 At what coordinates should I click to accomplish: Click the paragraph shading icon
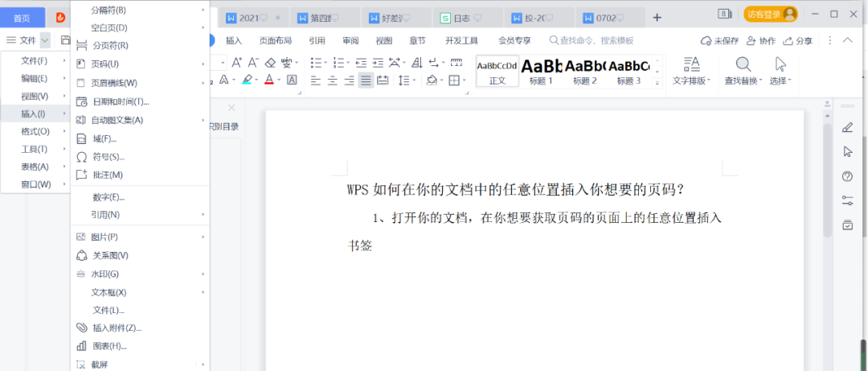[x=432, y=80]
